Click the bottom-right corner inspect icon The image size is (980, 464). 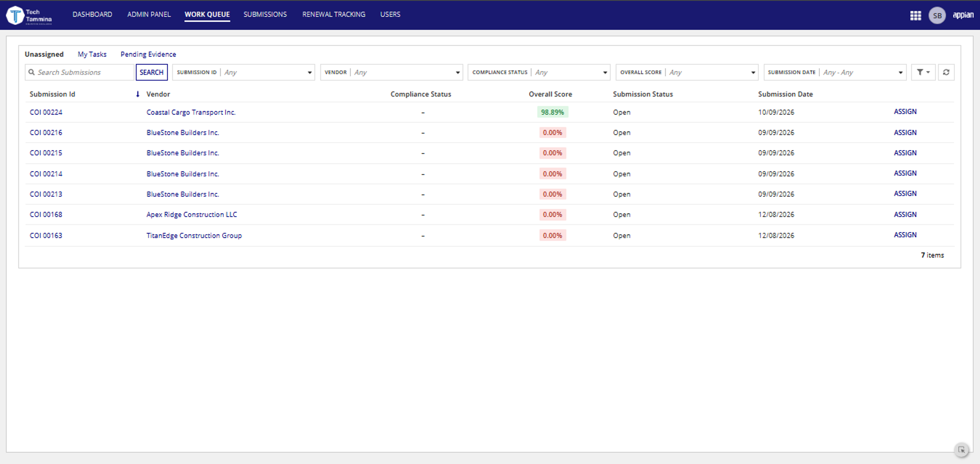961,450
